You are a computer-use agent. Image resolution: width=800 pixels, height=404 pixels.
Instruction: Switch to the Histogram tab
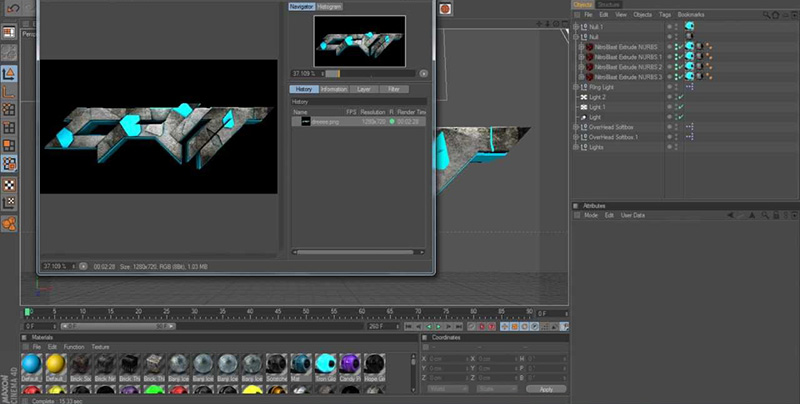pos(329,7)
